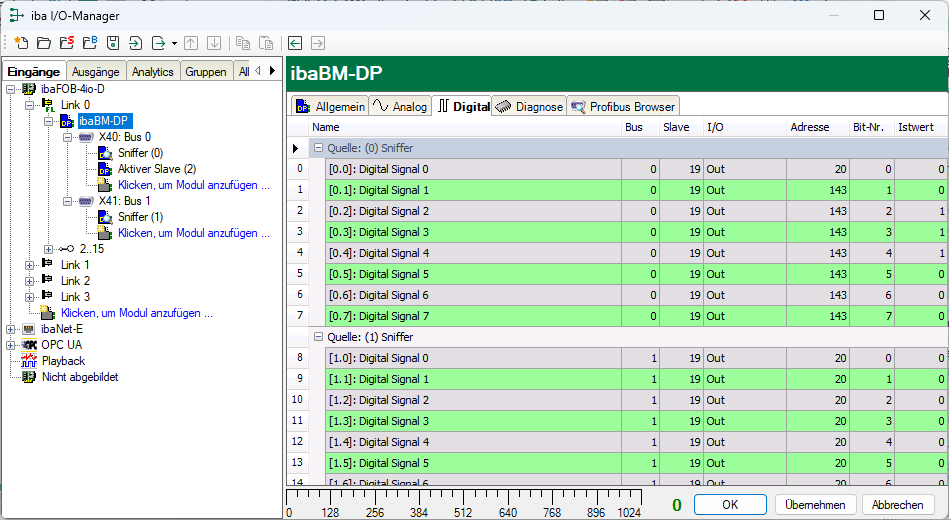This screenshot has width=951, height=522.
Task: Click the link to add module under X40
Action: click(193, 185)
